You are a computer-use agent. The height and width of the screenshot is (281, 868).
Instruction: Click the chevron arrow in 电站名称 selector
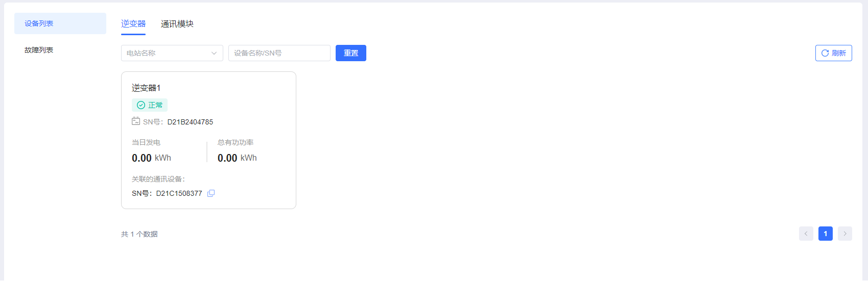click(214, 53)
